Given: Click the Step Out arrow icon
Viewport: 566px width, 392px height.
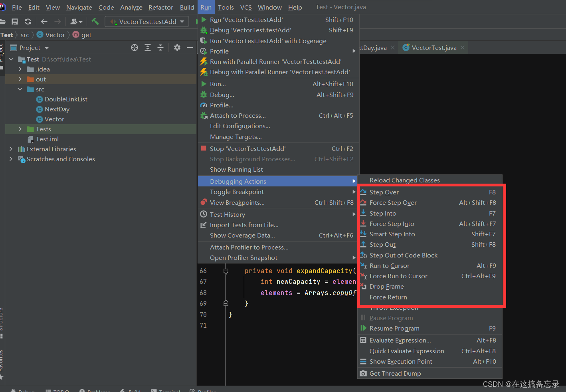Looking at the screenshot, I should click(364, 244).
